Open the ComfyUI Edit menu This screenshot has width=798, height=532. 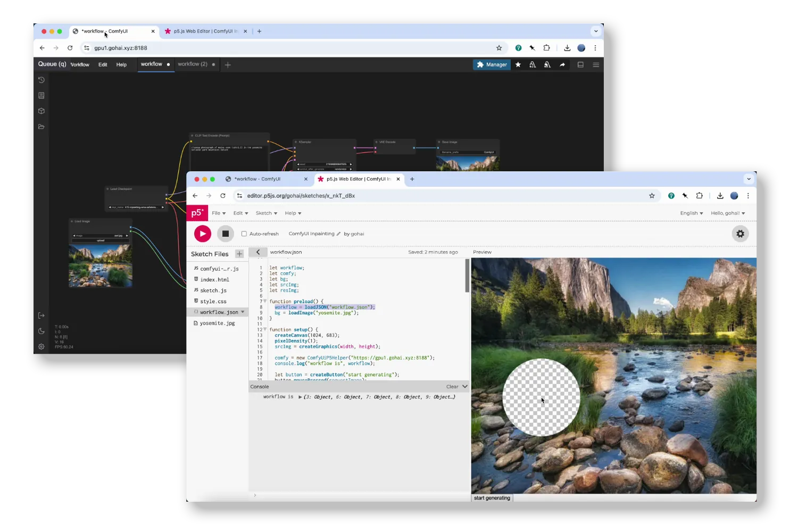pos(103,64)
